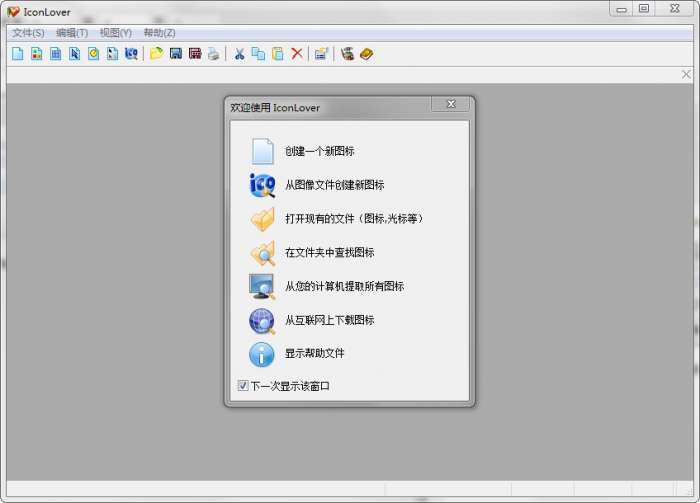This screenshot has width=700, height=503.
Task: Click the blue info icon beside 显示帮助文件
Action: click(262, 355)
